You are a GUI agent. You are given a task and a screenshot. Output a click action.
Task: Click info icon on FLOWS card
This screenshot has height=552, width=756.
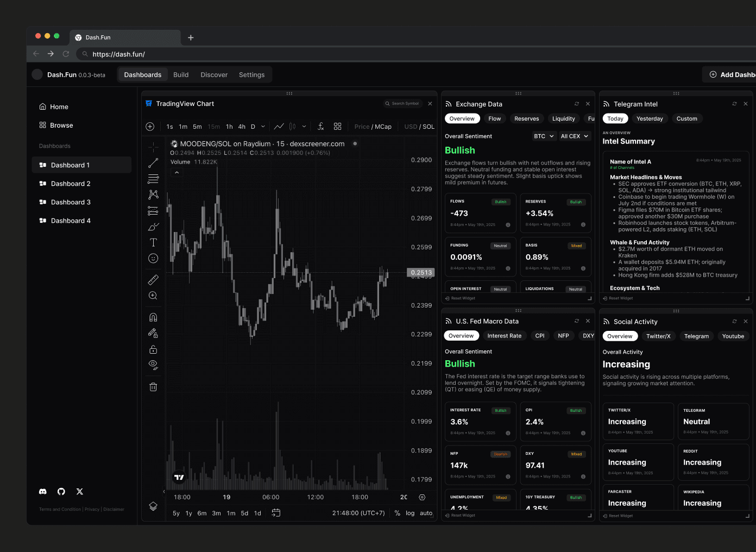[x=508, y=225]
